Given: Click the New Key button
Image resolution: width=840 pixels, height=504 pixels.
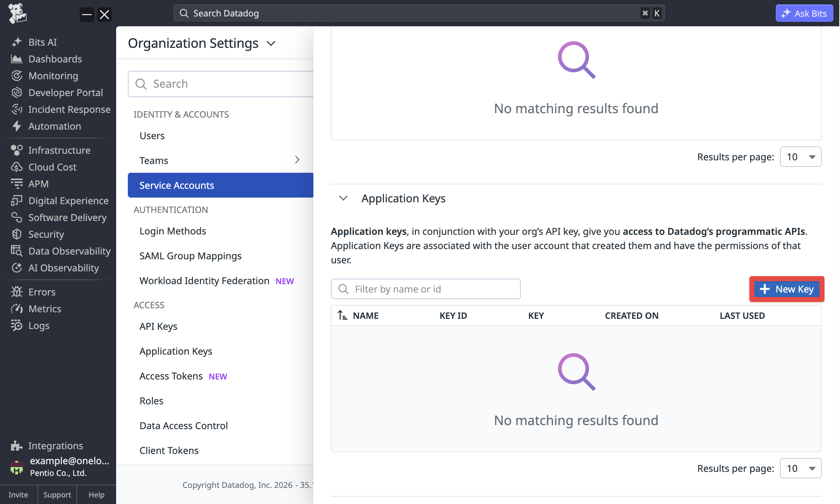Looking at the screenshot, I should 787,289.
